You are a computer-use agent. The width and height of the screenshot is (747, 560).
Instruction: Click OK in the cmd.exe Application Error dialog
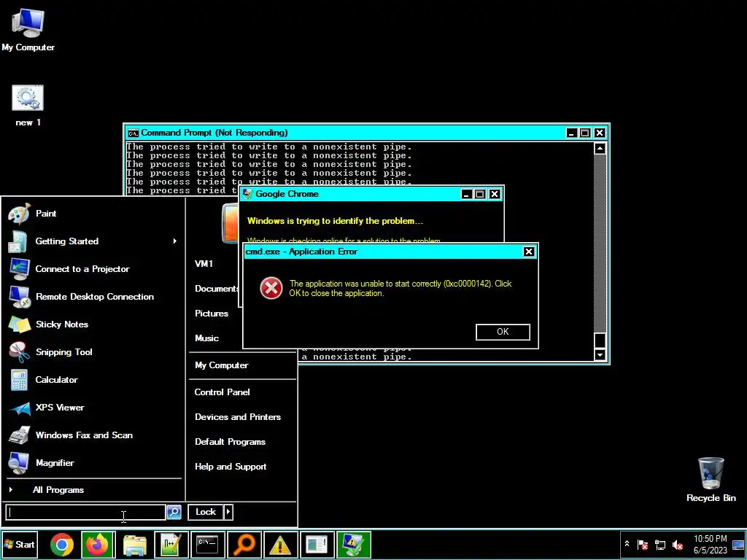point(503,332)
